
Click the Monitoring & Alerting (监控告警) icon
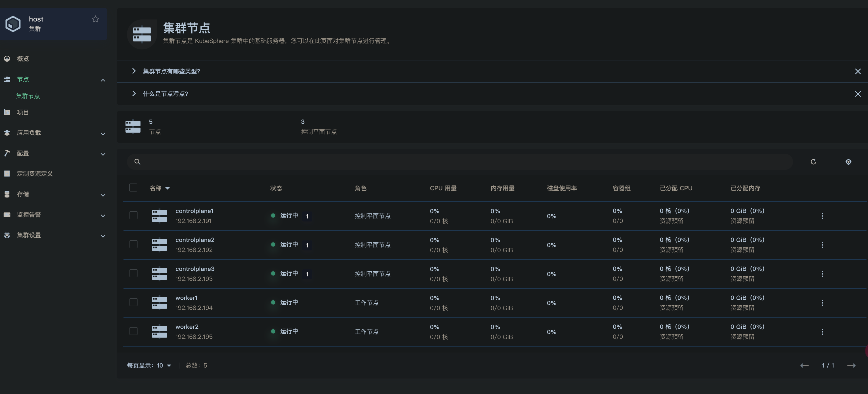(7, 215)
